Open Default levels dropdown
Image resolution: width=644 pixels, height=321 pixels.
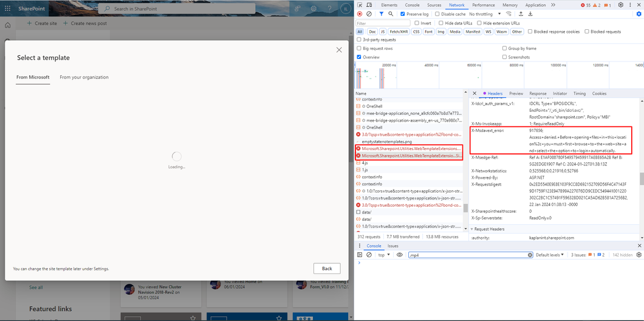[x=550, y=255]
